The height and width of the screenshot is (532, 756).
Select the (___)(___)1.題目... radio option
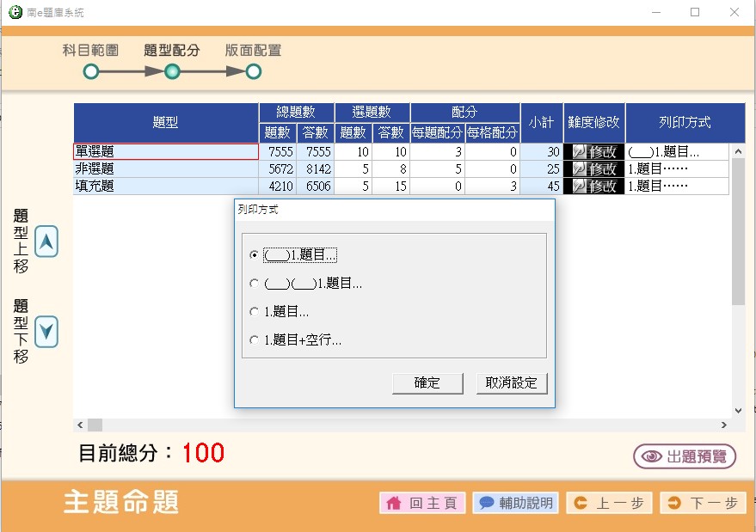[x=254, y=284]
